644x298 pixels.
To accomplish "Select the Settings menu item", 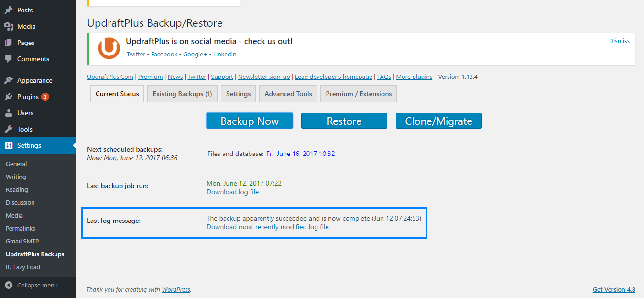I will point(38,145).
